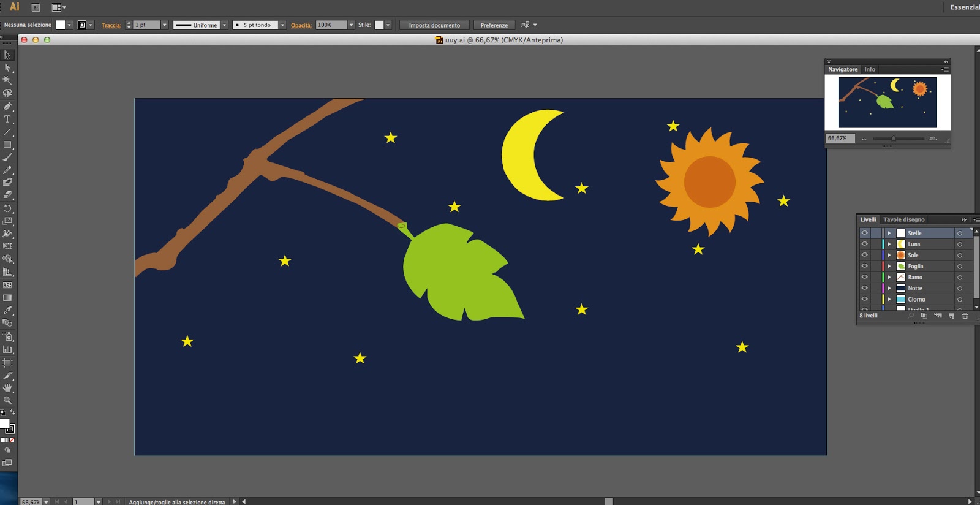
Task: Select the Line Segment tool
Action: pos(7,132)
